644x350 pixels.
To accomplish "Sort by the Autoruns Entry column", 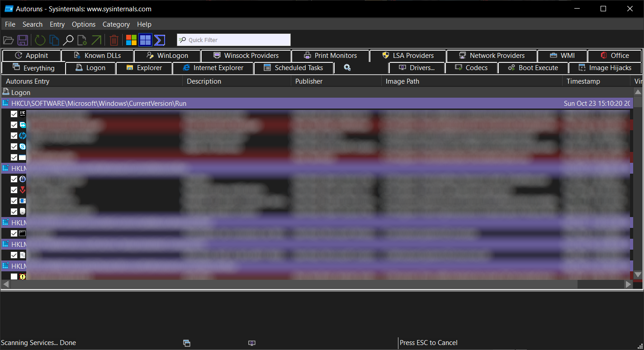I will tap(92, 81).
